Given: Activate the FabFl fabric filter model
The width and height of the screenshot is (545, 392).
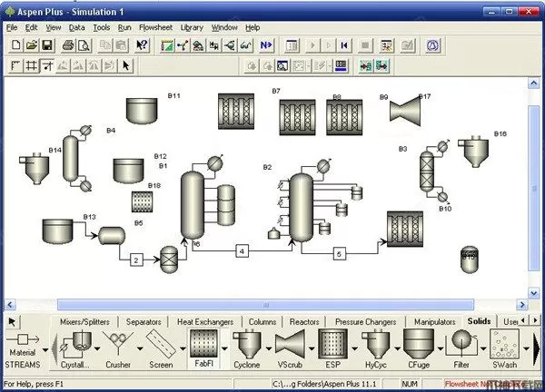Looking at the screenshot, I should [x=203, y=346].
